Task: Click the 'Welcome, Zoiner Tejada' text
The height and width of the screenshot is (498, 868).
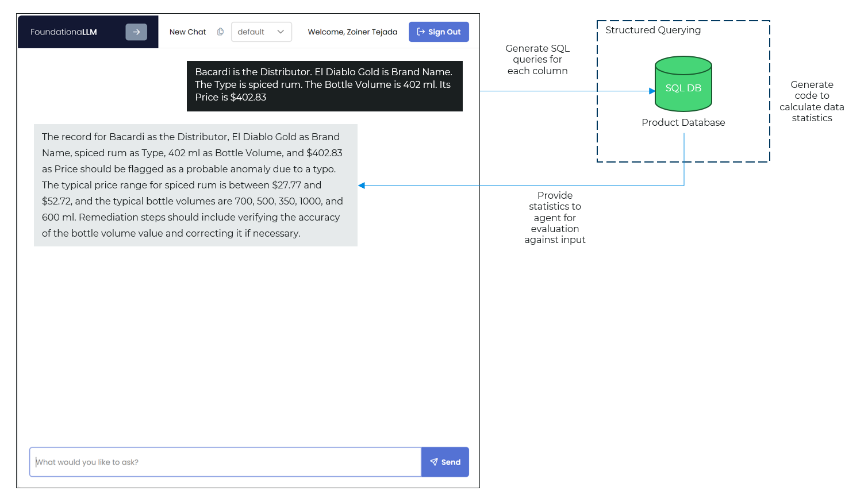Action: (352, 32)
